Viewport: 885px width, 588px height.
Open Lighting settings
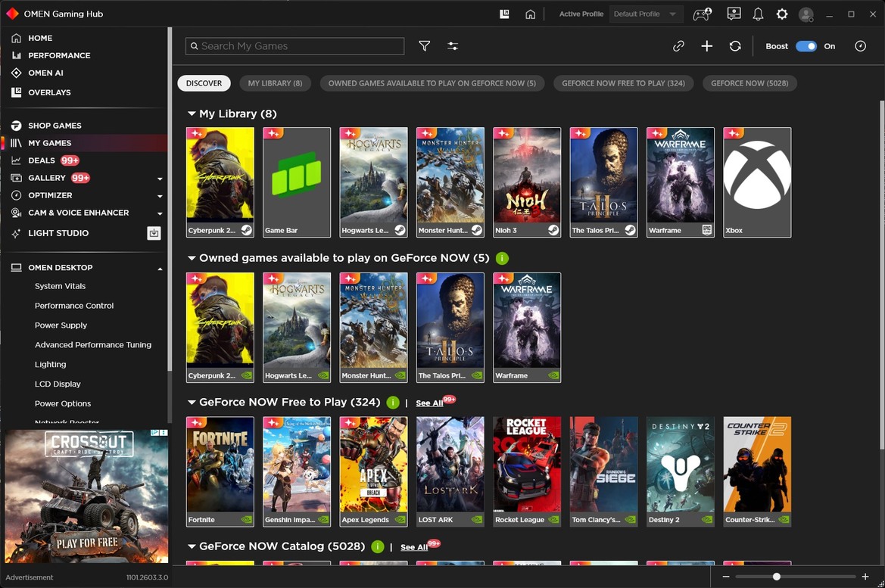click(x=50, y=365)
